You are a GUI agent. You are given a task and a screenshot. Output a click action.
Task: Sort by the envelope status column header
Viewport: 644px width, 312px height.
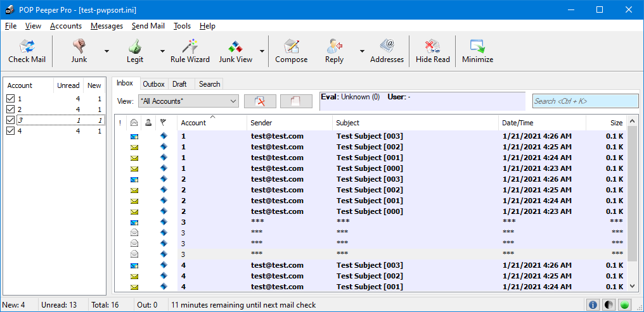coord(134,123)
